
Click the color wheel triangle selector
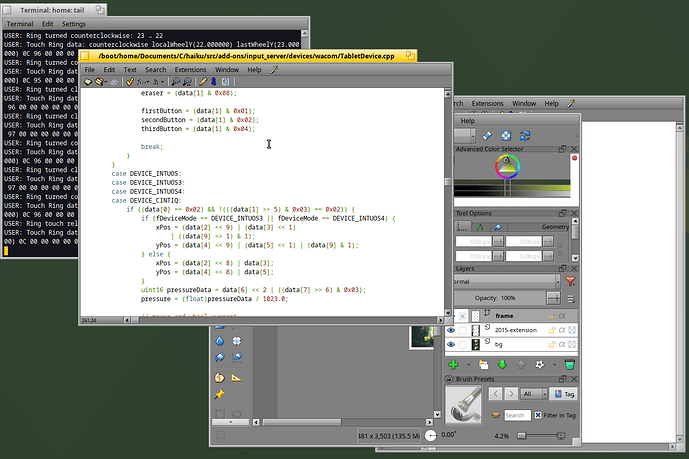tap(508, 167)
